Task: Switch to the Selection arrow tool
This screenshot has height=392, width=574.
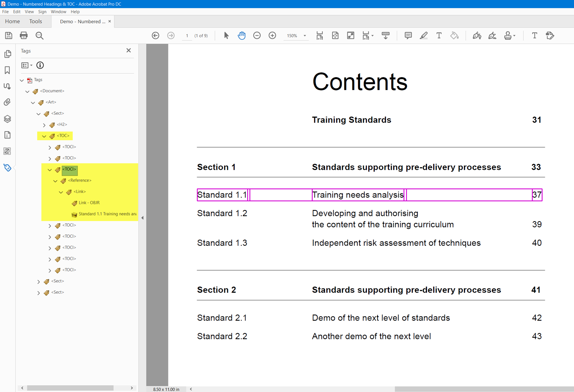Action: point(226,35)
